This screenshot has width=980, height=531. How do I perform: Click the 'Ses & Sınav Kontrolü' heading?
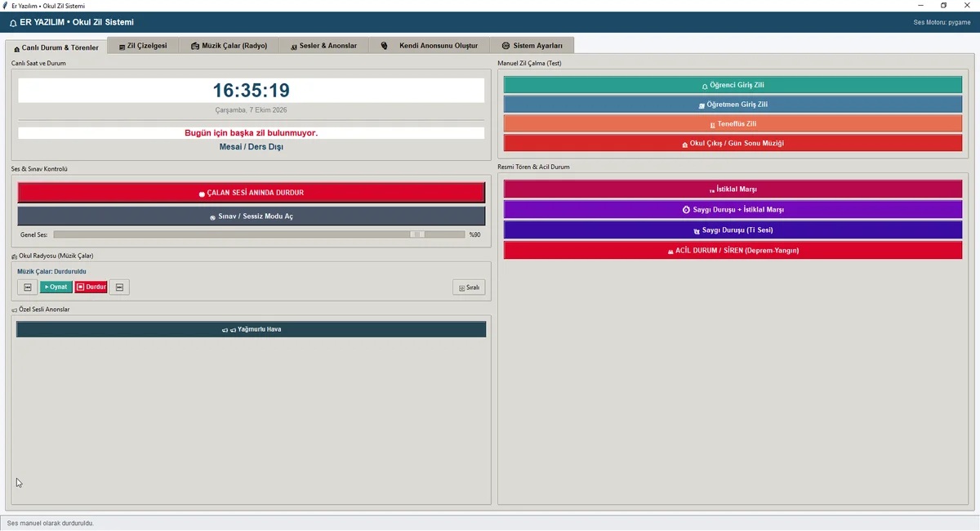pos(39,169)
